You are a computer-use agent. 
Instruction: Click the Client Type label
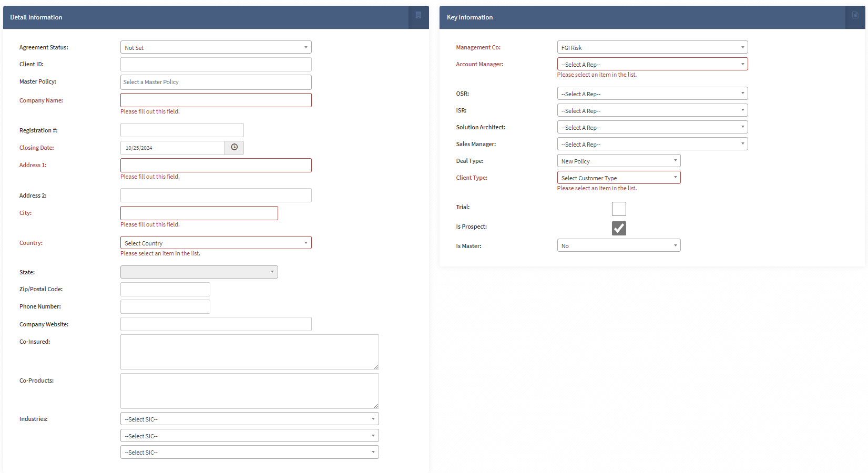tap(472, 178)
